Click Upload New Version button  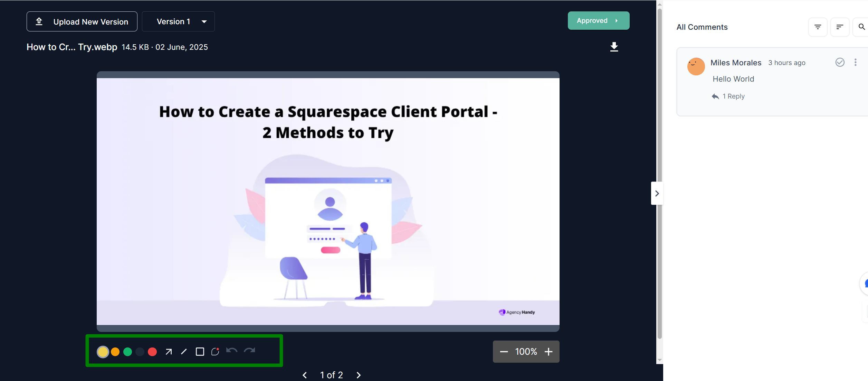coord(82,21)
